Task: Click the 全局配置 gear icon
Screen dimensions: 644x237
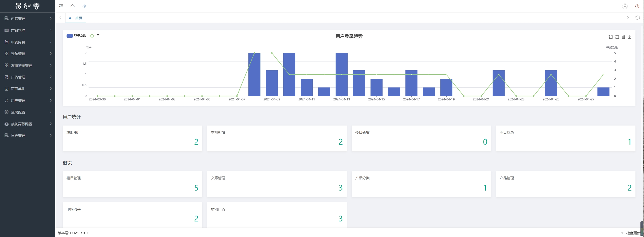Action: coord(7,112)
